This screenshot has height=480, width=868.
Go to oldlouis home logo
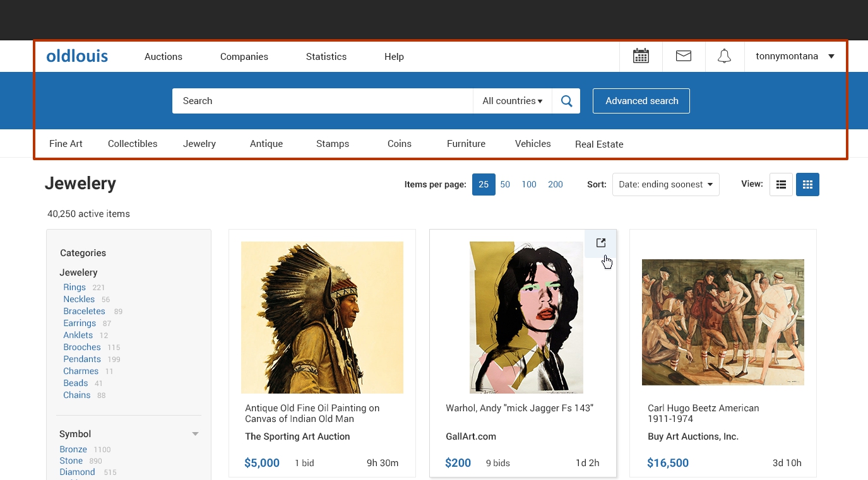(77, 56)
